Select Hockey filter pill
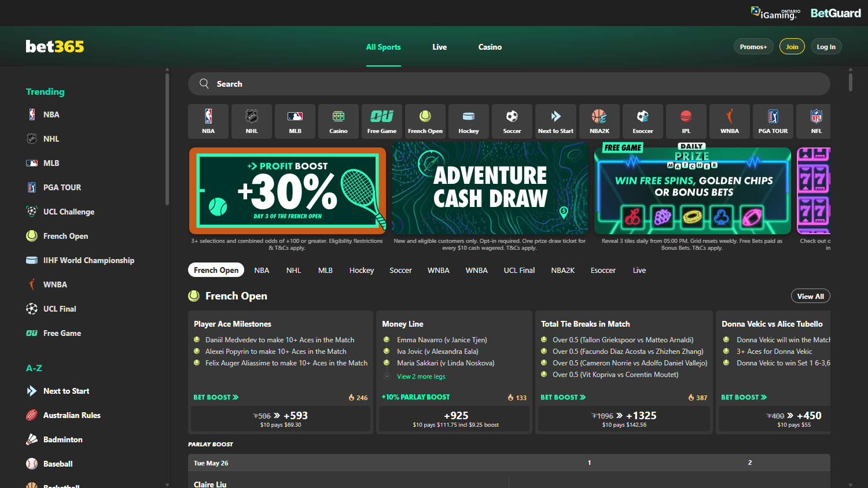 point(361,270)
